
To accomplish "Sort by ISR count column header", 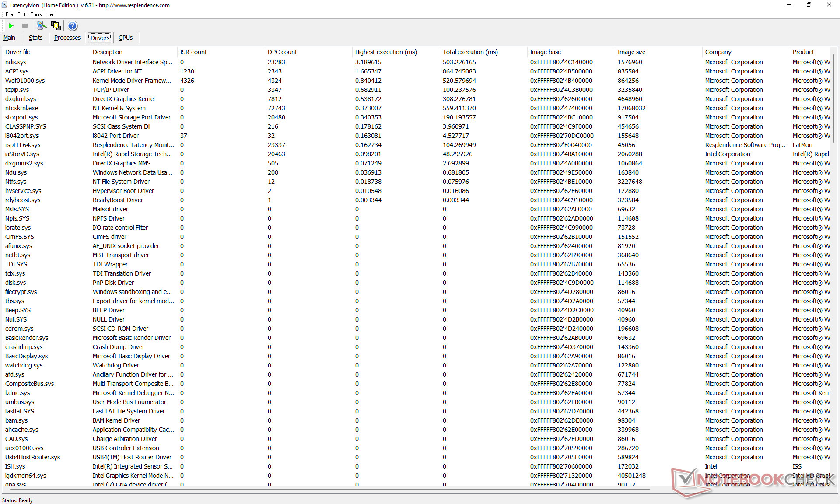I will [x=193, y=52].
